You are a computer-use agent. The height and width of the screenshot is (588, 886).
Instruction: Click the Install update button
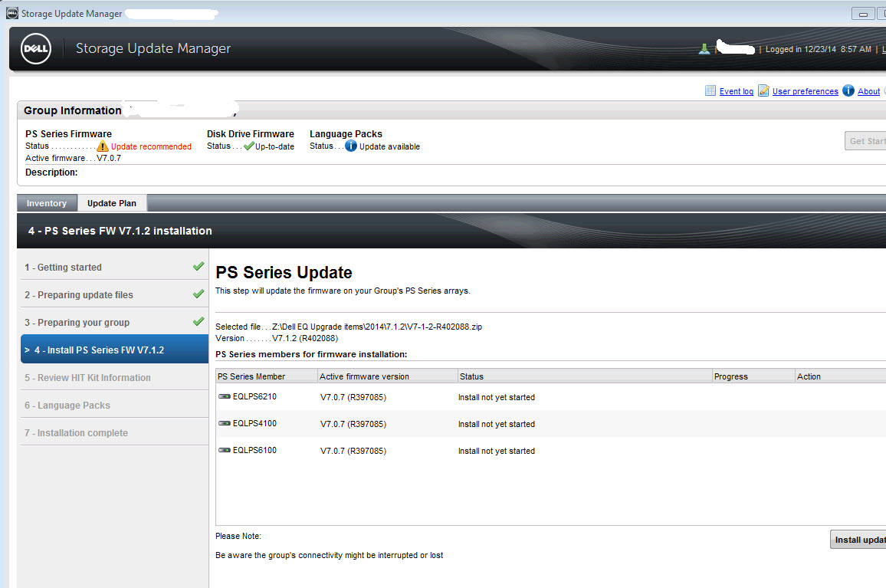click(858, 540)
